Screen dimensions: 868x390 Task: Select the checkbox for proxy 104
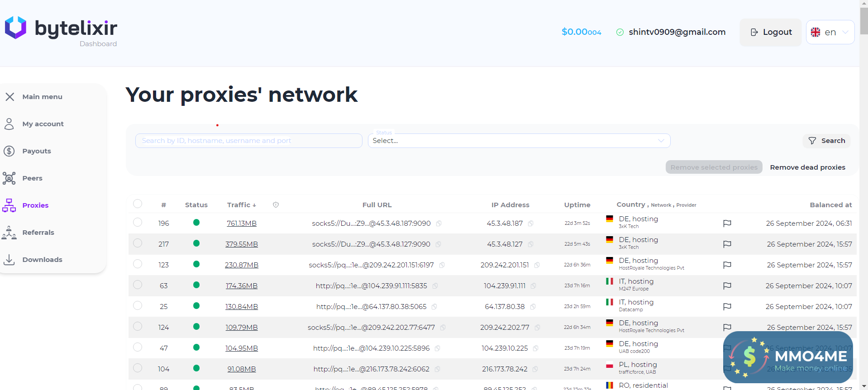138,368
